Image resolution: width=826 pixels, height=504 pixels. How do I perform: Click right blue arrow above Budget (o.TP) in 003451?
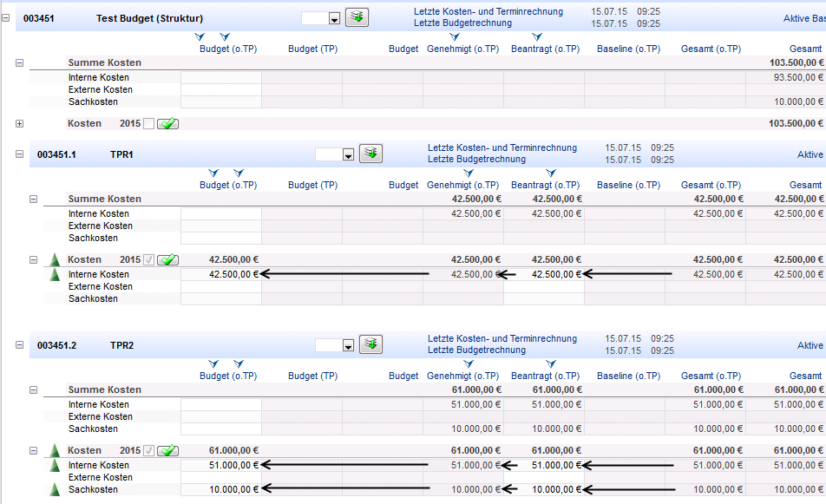(x=225, y=36)
